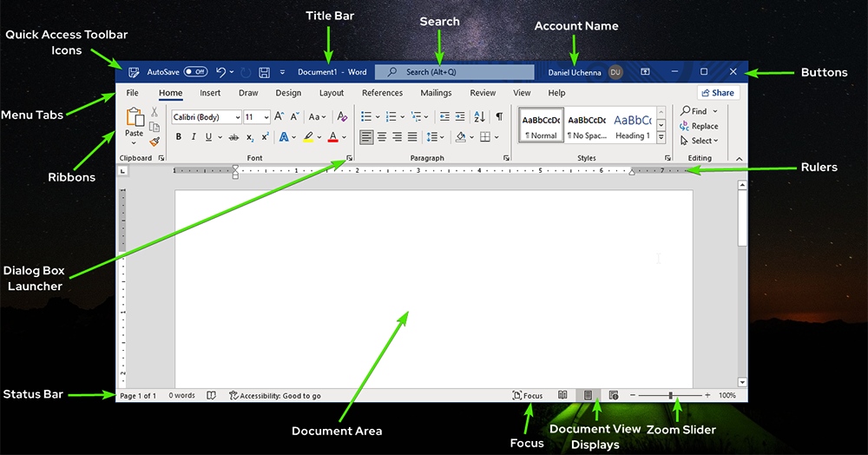Image resolution: width=868 pixels, height=455 pixels.
Task: Click the Undo icon in Quick Access Toolbar
Action: tap(220, 72)
